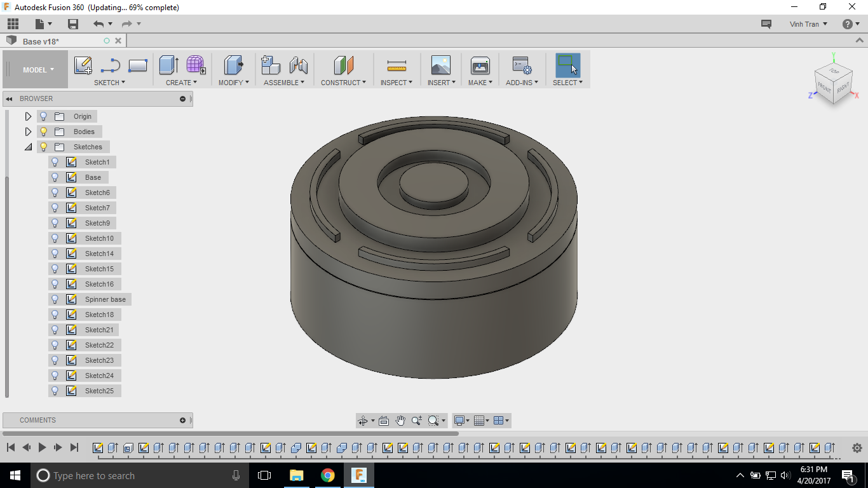868x488 pixels.
Task: Toggle visibility bulb of Sketches folder
Action: click(x=43, y=147)
